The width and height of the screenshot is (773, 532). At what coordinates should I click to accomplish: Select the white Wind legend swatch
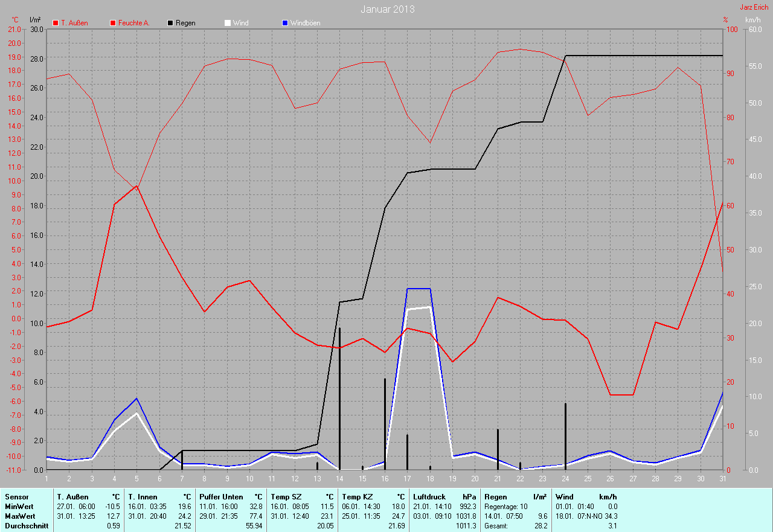[228, 23]
